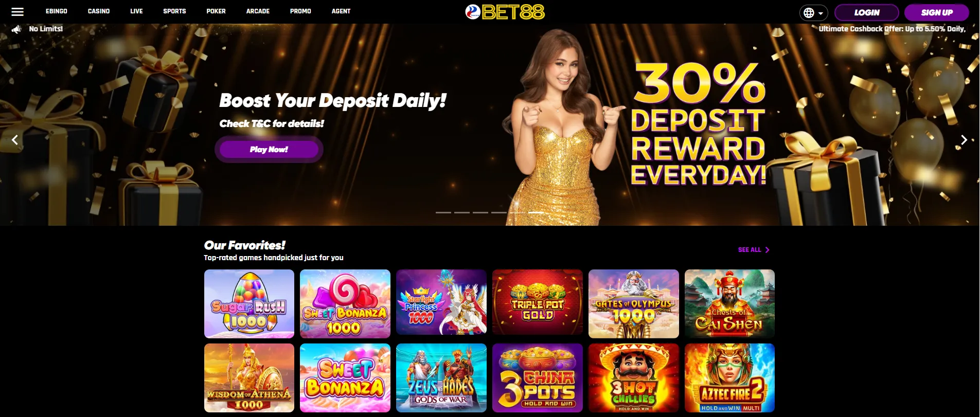This screenshot has width=980, height=417.
Task: Select the first carousel slide indicator
Action: coord(443,212)
